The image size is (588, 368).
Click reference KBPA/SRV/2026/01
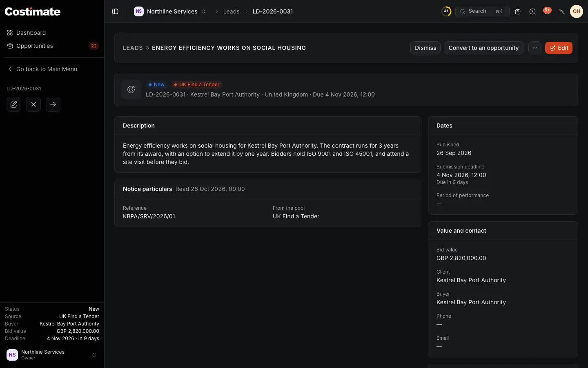click(149, 216)
